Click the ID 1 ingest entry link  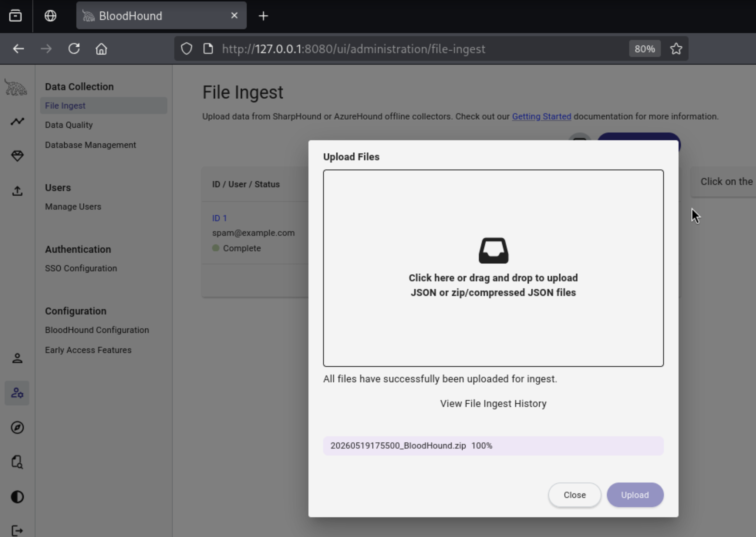pos(219,218)
